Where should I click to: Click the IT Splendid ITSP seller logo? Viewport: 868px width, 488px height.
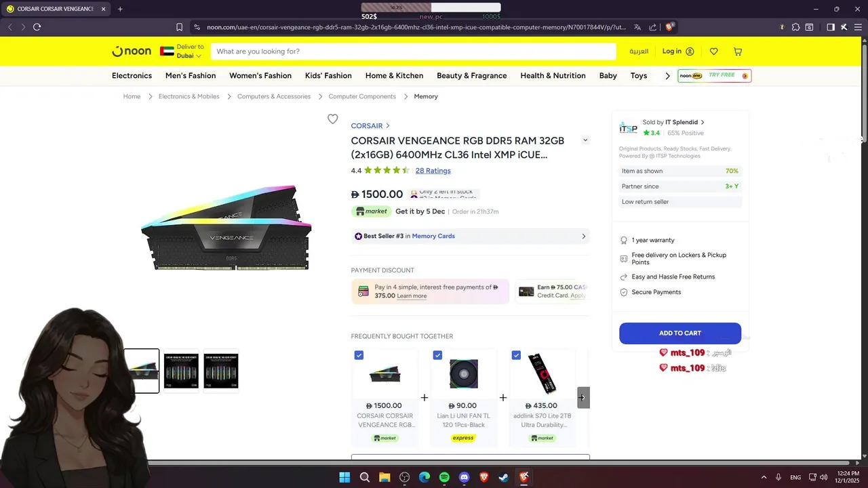coord(628,128)
